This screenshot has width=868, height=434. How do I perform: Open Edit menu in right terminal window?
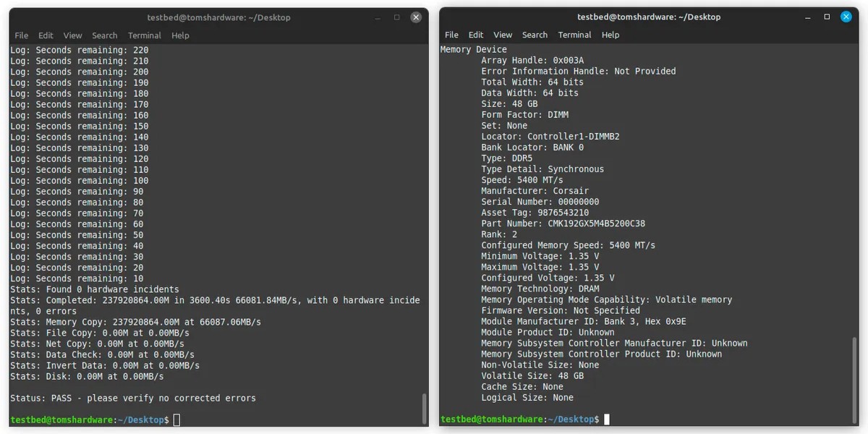475,35
